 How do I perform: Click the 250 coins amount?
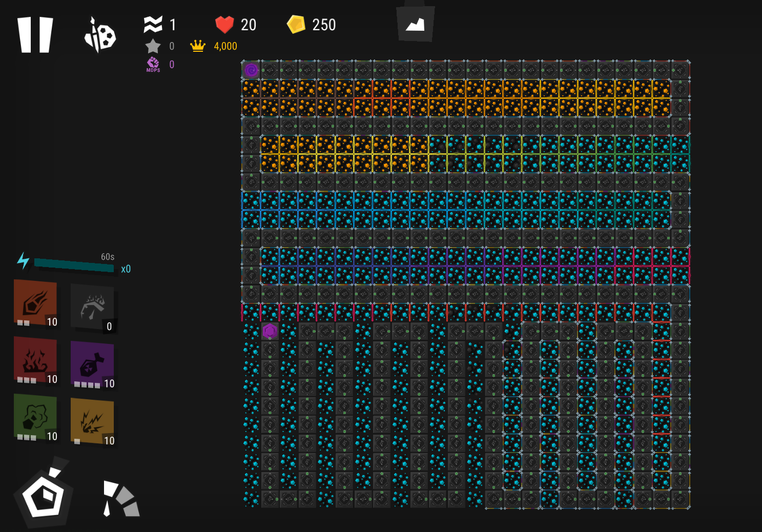click(324, 25)
